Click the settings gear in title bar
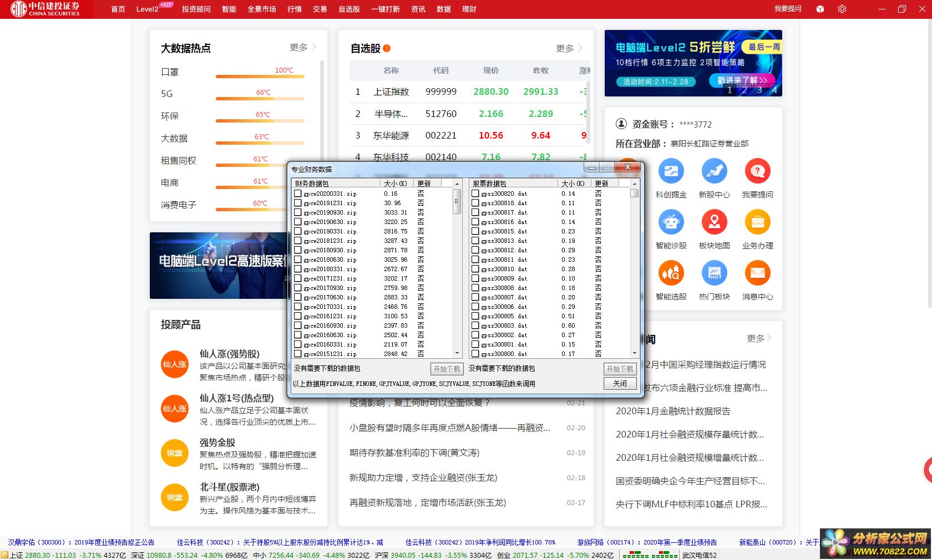The height and width of the screenshot is (560, 932). (x=842, y=9)
